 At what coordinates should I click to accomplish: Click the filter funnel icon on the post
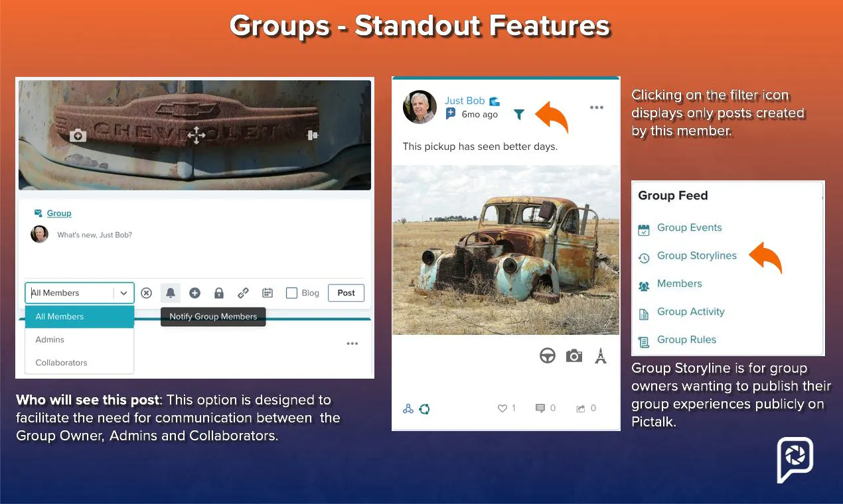(519, 115)
